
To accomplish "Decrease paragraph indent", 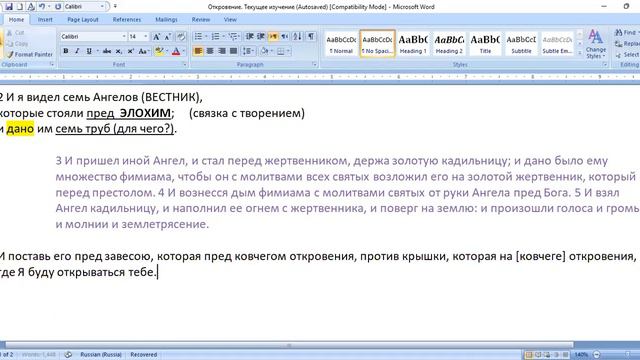I will (249, 37).
